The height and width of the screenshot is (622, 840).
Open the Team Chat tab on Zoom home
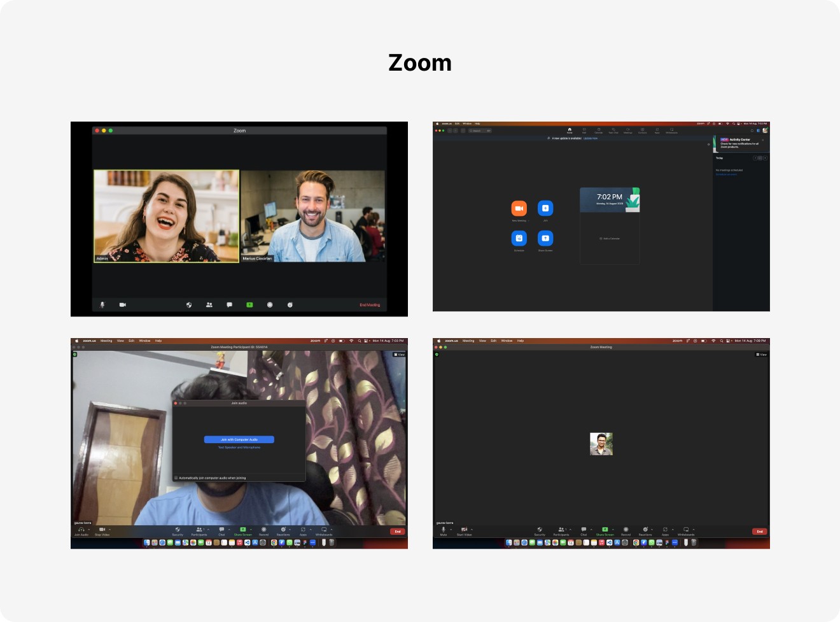pyautogui.click(x=613, y=131)
